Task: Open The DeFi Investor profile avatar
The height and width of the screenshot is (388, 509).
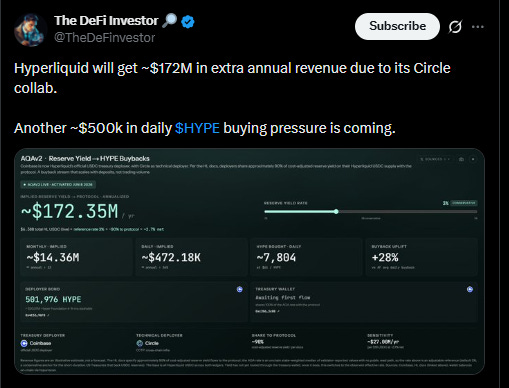Action: (x=30, y=30)
